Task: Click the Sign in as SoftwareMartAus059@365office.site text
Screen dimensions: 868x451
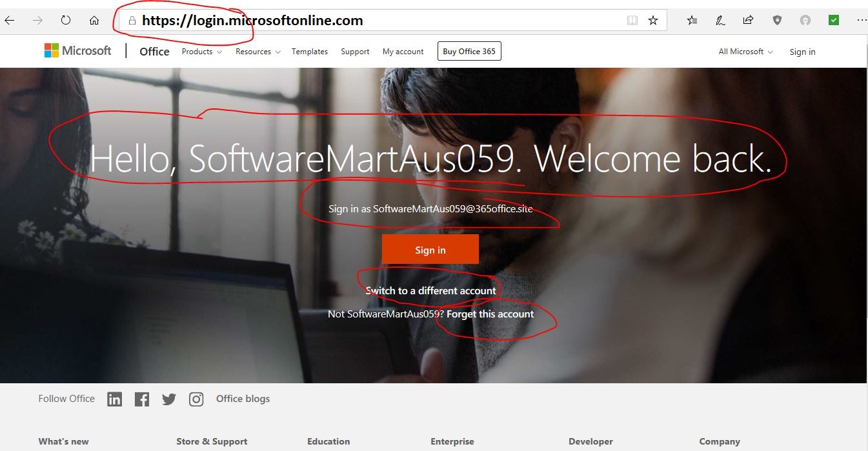Action: pyautogui.click(x=430, y=208)
